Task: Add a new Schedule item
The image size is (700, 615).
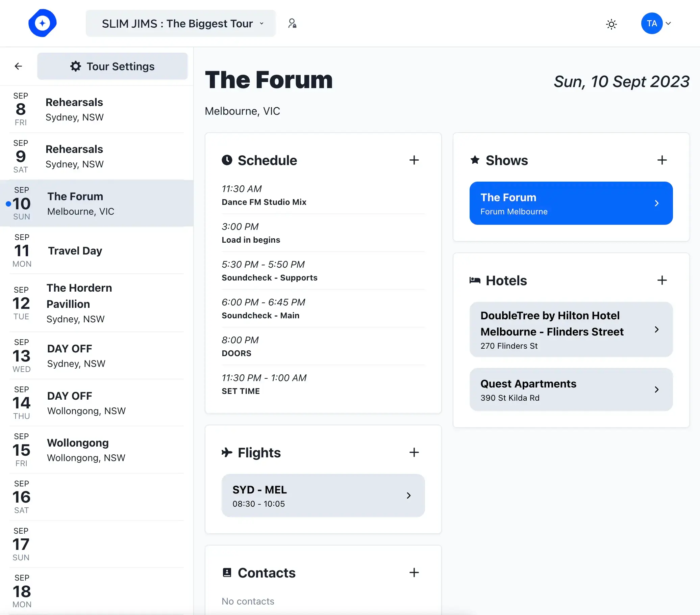Action: [x=414, y=160]
